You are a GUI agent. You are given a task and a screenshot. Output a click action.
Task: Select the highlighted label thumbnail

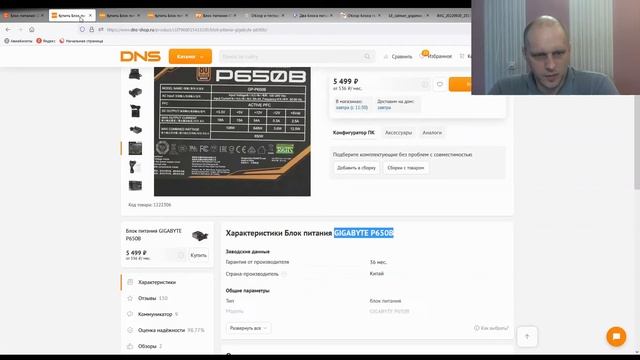point(135,148)
